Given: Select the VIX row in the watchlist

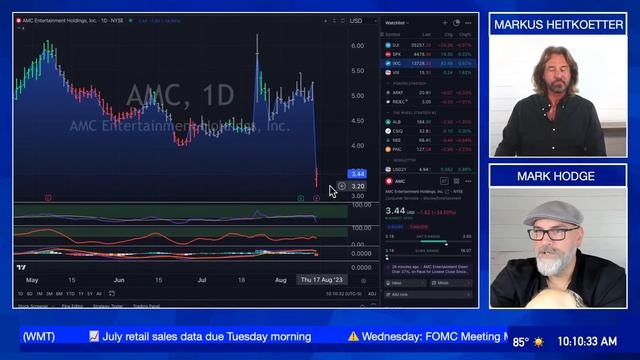Looking at the screenshot, I should [x=429, y=72].
